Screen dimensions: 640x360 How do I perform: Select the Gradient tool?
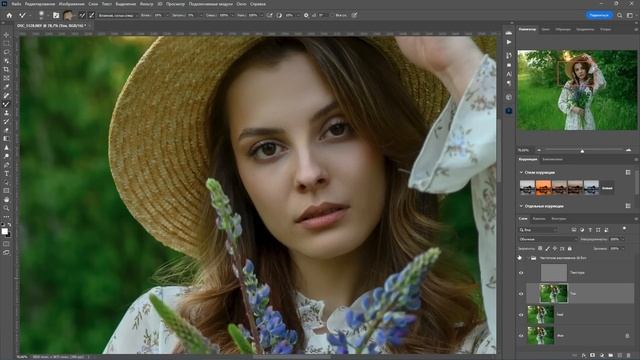point(6,139)
